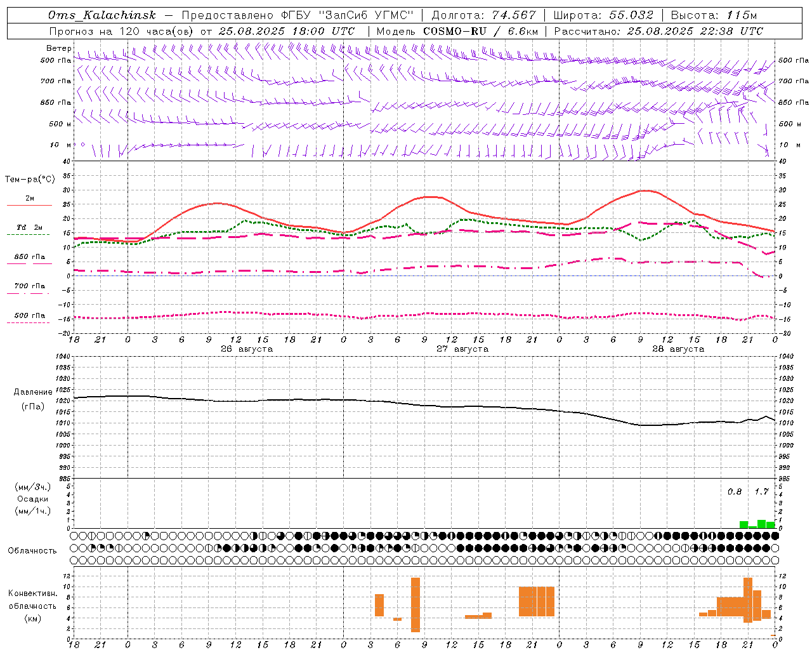
Task: Select the 'Долгота: 74.567' longitude value
Action: 484,15
